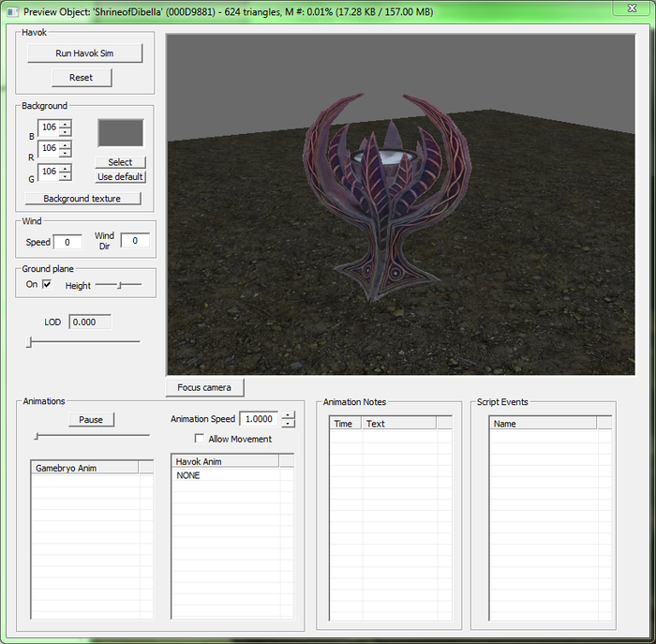
Task: Focus the G value field showing 106
Action: [x=49, y=172]
